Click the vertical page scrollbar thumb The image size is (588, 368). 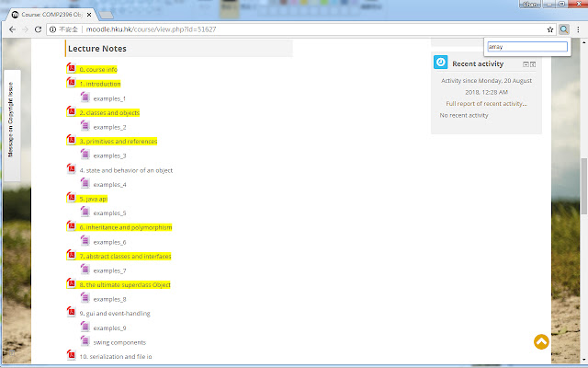tap(584, 186)
